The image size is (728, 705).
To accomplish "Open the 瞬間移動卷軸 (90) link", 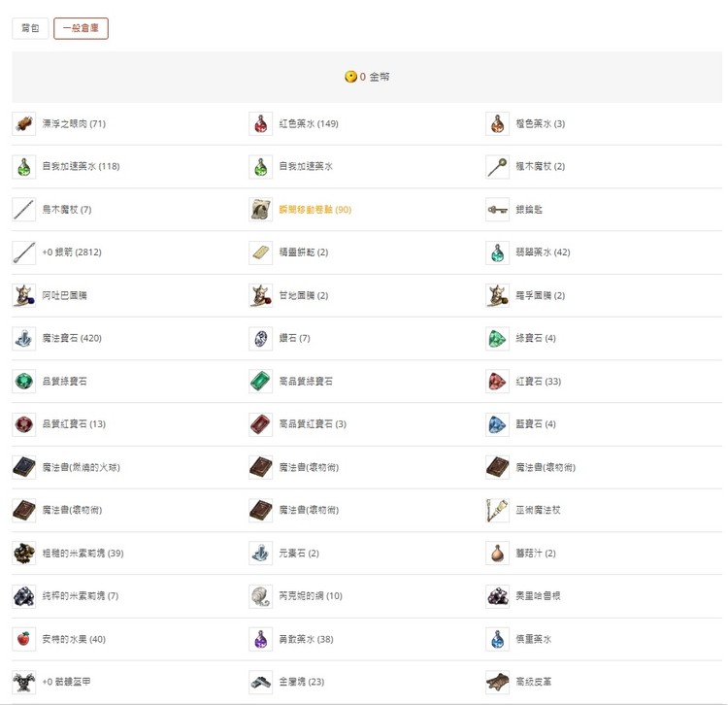I will pyautogui.click(x=315, y=210).
